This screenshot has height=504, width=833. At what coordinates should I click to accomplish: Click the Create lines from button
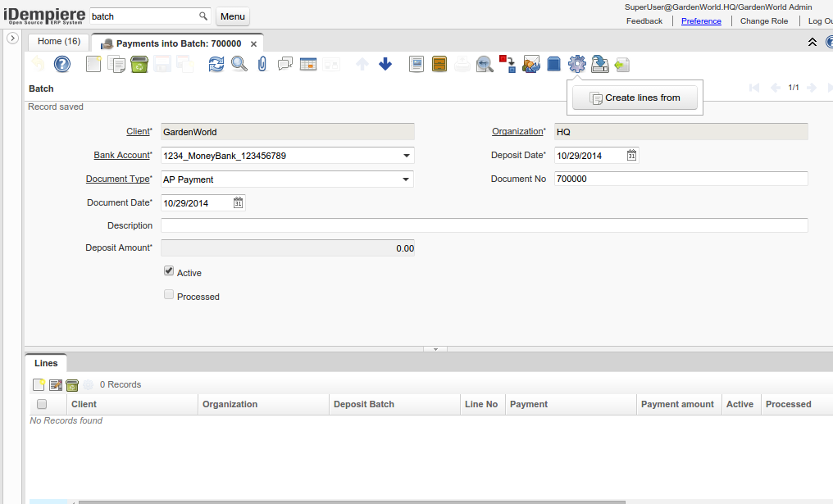pyautogui.click(x=634, y=98)
